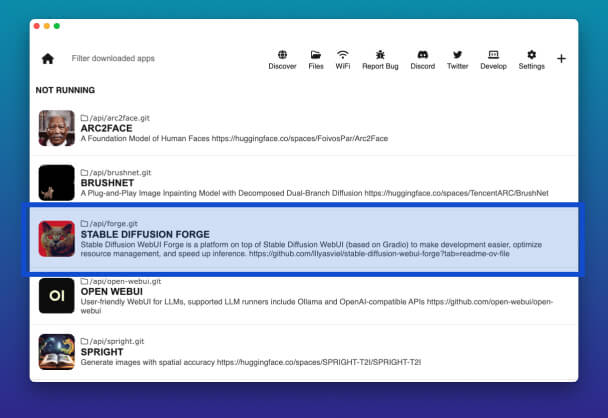Click the plus button to add app
The height and width of the screenshot is (418, 608).
click(561, 58)
